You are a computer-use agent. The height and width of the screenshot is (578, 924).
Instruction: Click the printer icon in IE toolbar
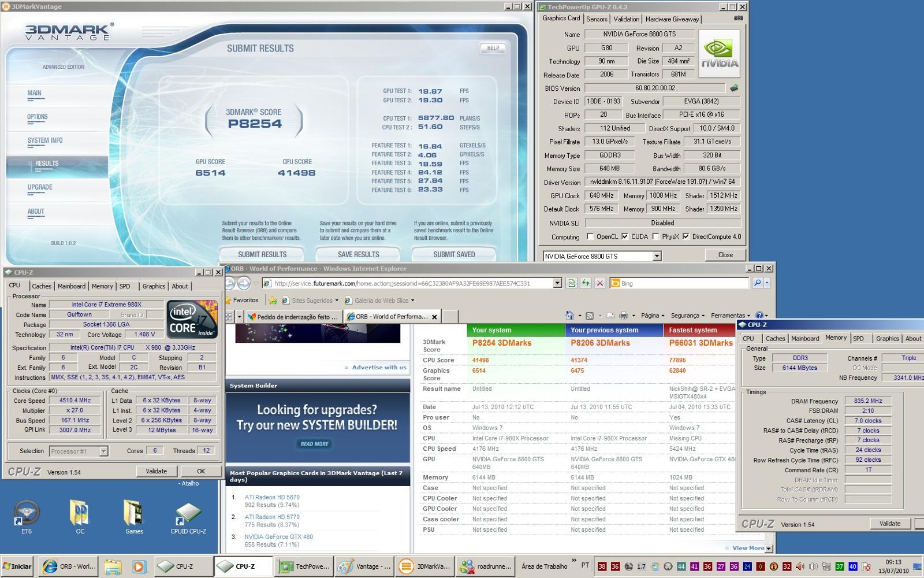pyautogui.click(x=623, y=316)
